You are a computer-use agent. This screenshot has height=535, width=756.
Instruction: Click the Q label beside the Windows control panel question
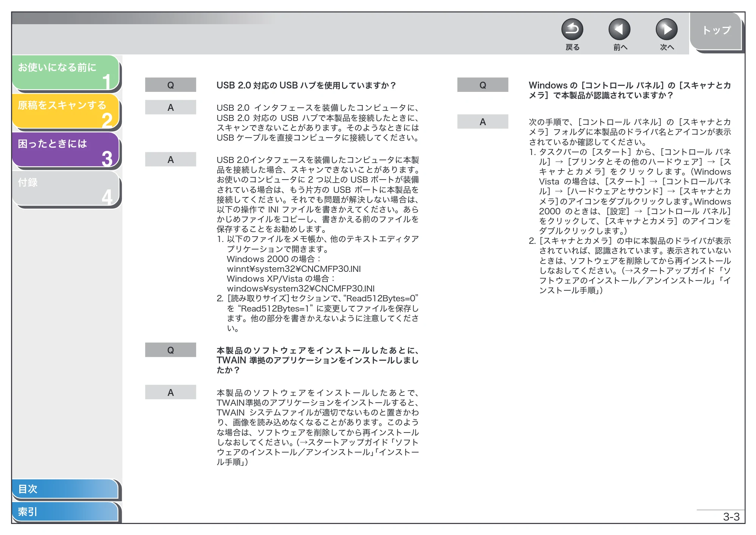pyautogui.click(x=483, y=85)
